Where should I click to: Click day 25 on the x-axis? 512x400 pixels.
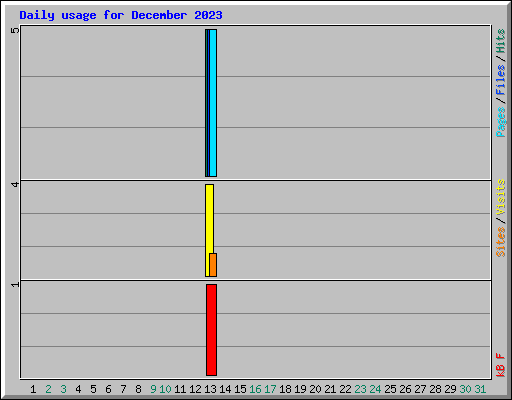point(390,389)
